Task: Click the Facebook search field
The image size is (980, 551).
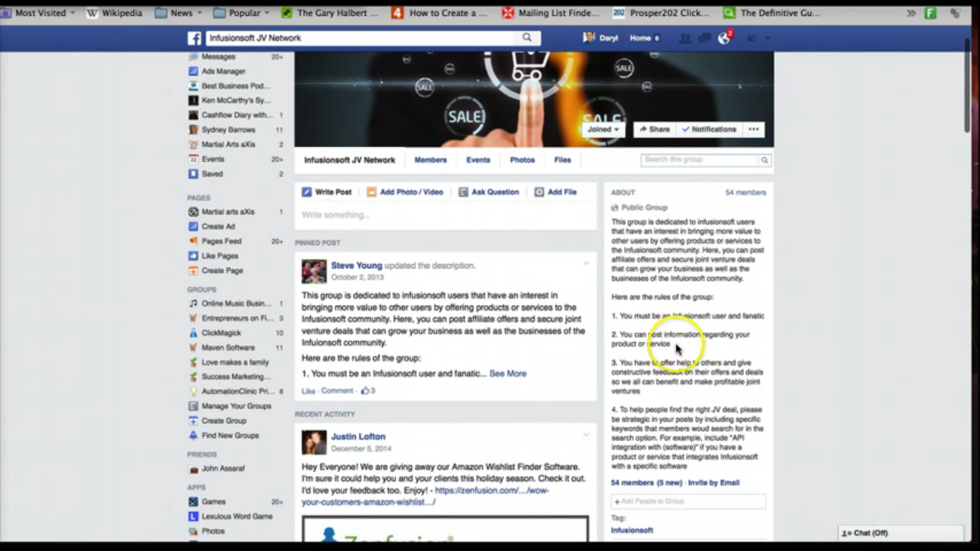Action: pos(361,38)
